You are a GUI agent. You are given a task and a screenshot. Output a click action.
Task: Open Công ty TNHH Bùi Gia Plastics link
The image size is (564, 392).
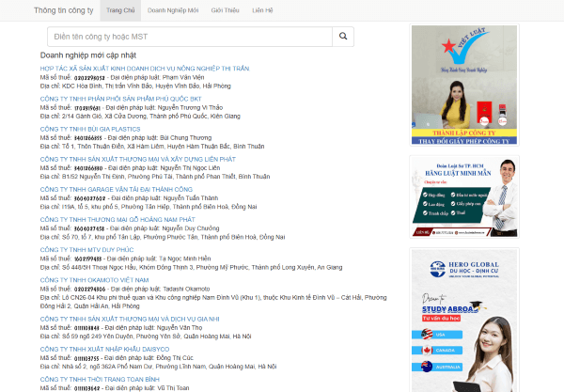[x=89, y=127]
